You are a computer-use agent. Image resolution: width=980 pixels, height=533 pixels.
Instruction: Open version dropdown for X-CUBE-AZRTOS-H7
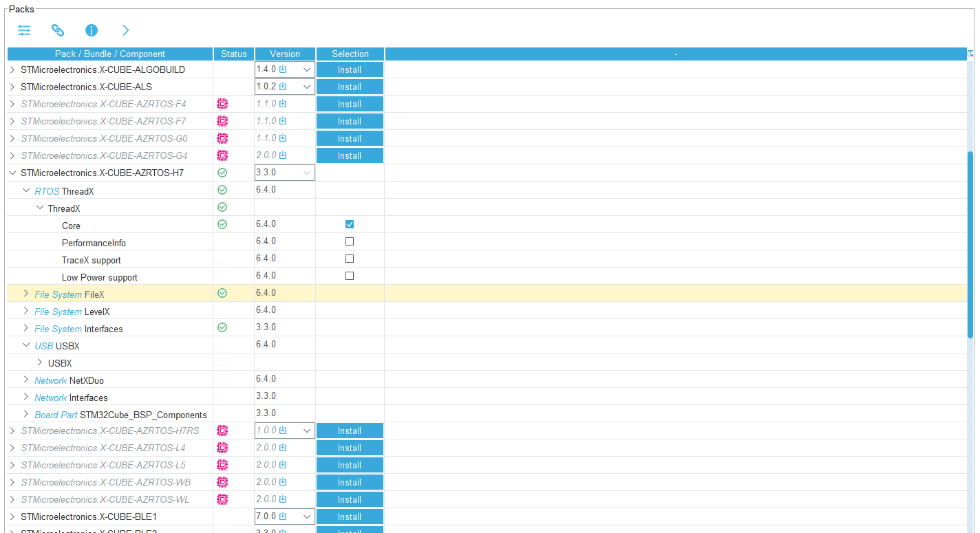[x=307, y=173]
